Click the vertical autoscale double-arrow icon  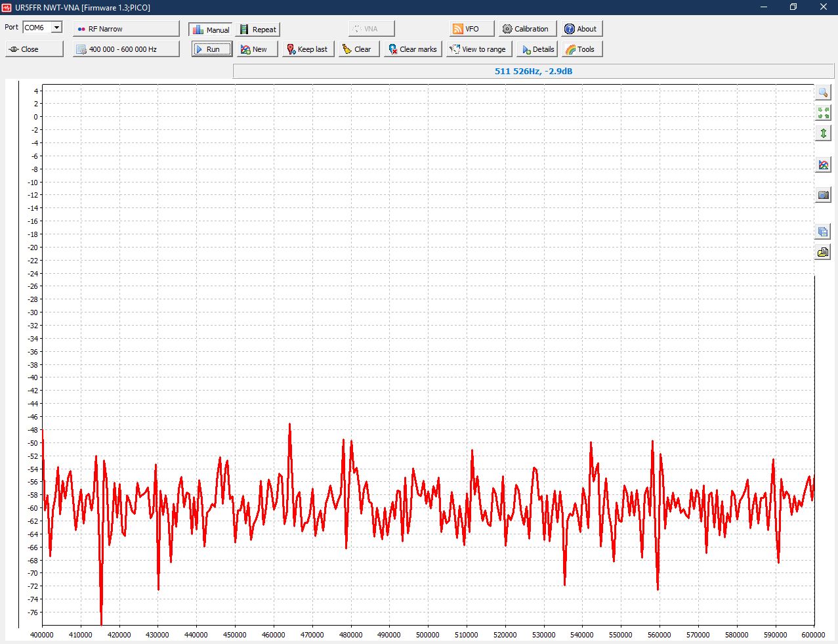[x=823, y=133]
